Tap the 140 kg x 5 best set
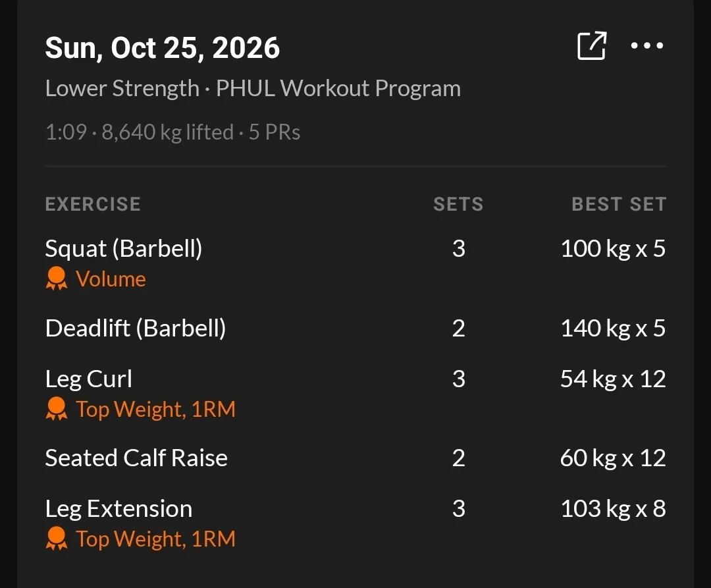Viewport: 711px width, 588px height. (613, 328)
